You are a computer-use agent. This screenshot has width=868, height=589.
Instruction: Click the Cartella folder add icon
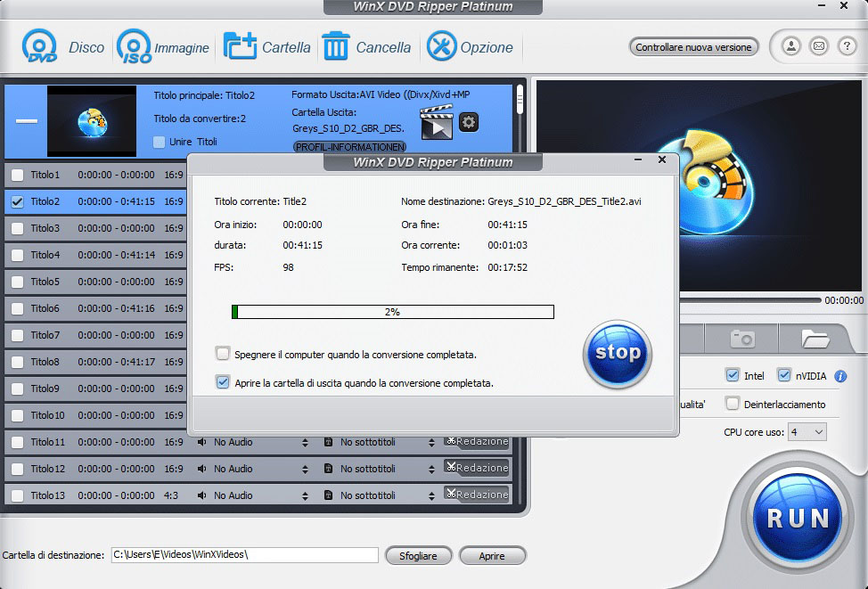[x=240, y=46]
